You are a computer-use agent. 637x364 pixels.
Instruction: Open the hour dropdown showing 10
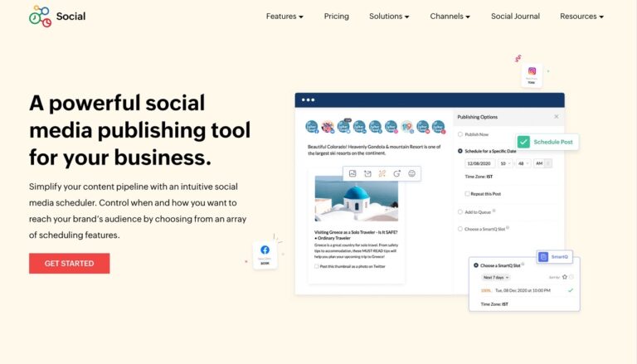(505, 163)
